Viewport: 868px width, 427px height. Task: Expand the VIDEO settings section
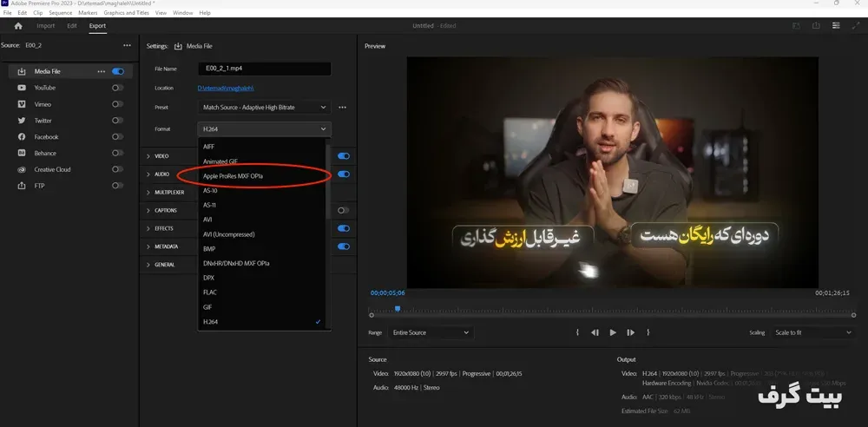click(x=148, y=156)
